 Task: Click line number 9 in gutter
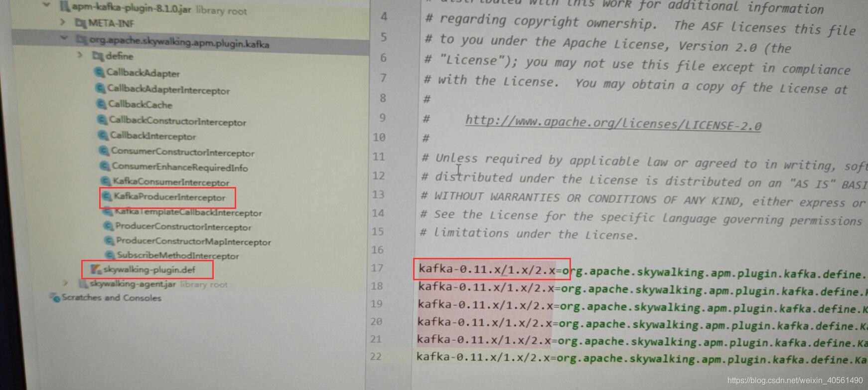382,118
